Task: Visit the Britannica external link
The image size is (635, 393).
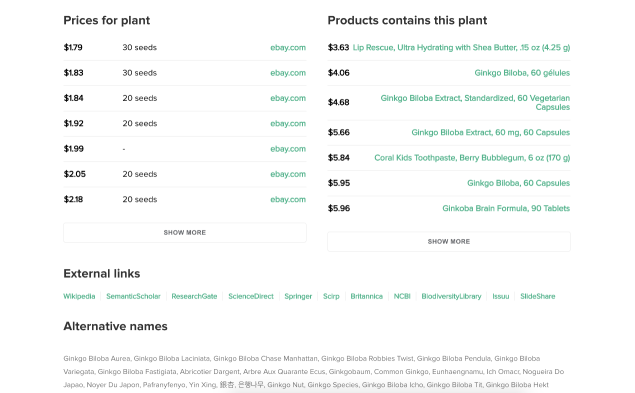Action: 367,296
